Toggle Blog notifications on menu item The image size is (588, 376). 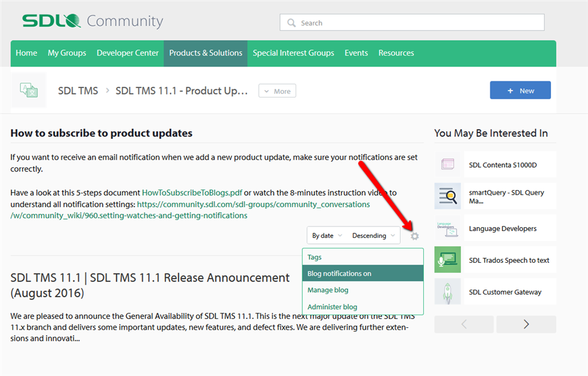point(363,273)
